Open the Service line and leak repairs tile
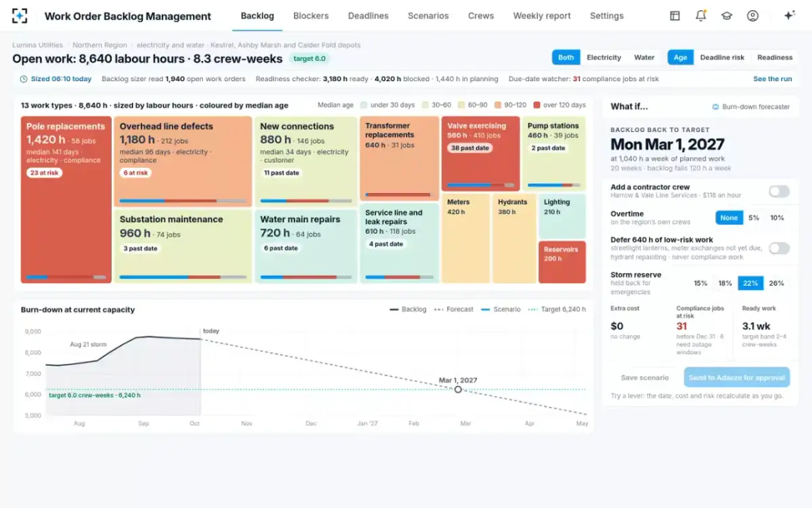This screenshot has height=508, width=812. [x=399, y=242]
